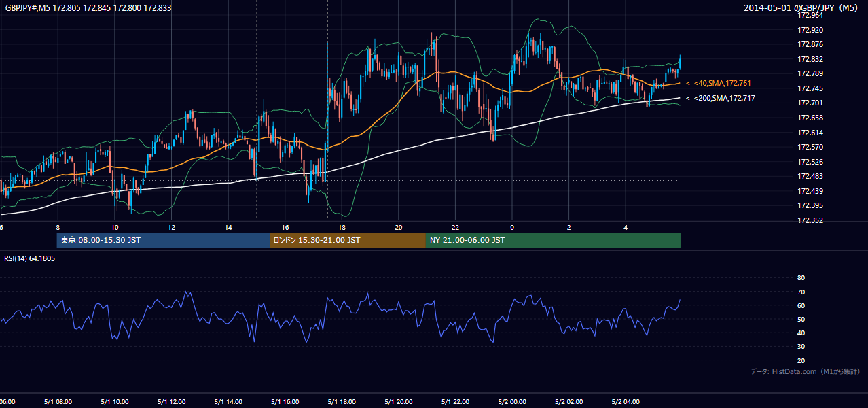Click the 5/1 10:00 bottom time label

click(115, 402)
